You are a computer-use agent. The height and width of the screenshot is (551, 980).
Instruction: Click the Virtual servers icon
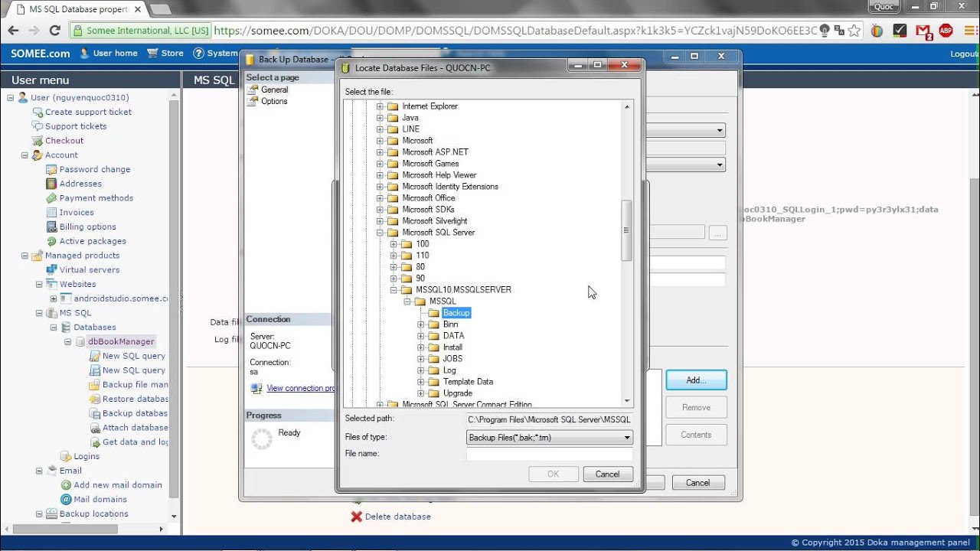coord(51,269)
